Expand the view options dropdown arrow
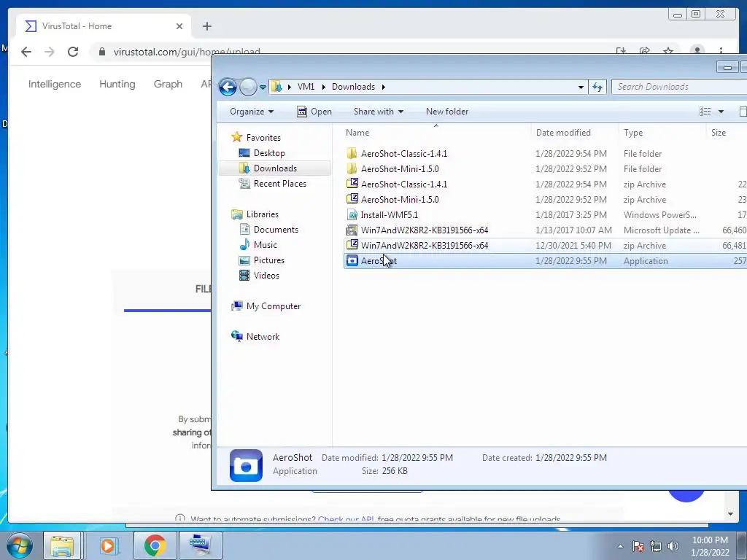 coord(721,112)
